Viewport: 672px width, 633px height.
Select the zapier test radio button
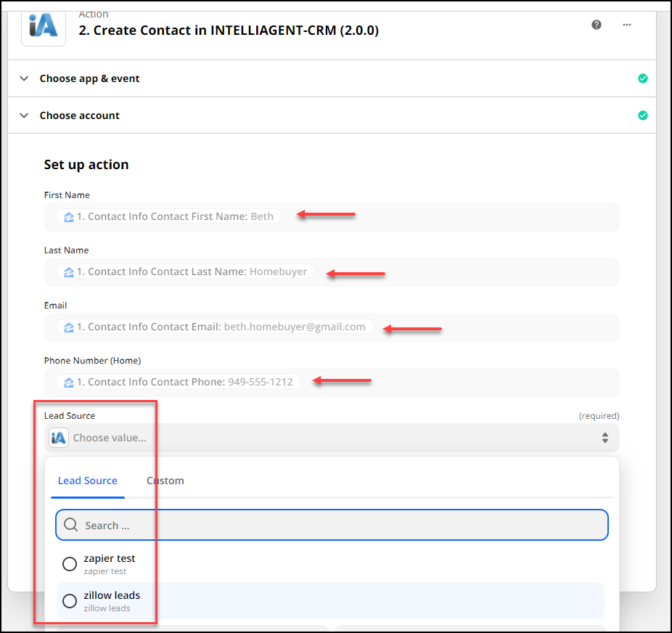(69, 563)
